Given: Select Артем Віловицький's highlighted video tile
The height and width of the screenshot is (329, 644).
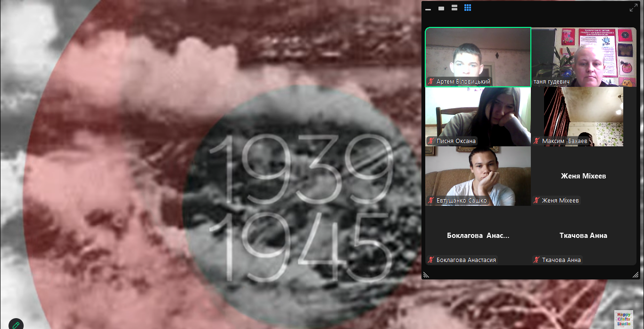Looking at the screenshot, I should tap(478, 57).
